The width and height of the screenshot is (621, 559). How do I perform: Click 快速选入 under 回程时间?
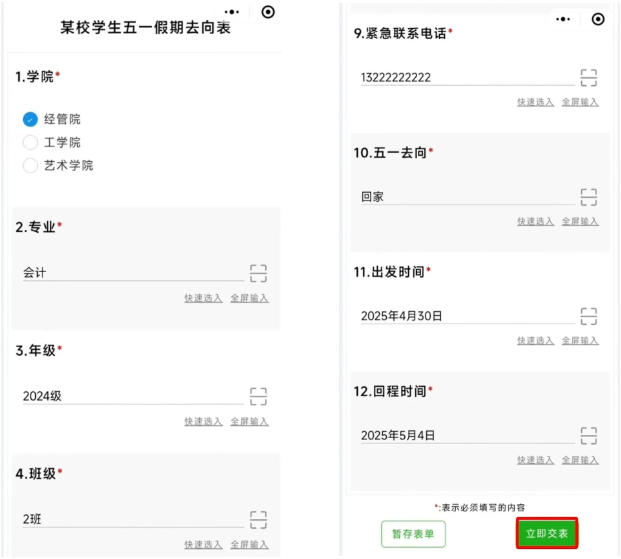pos(535,460)
